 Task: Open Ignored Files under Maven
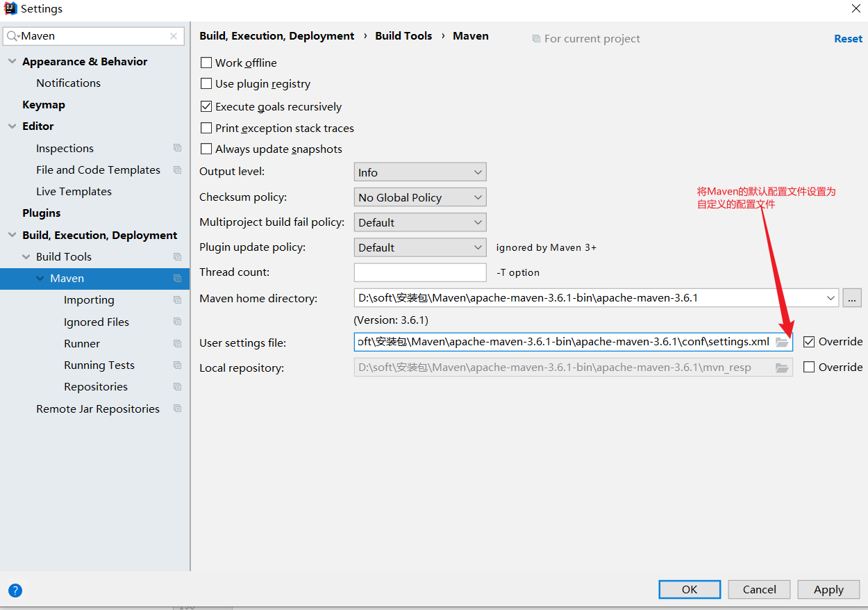[x=97, y=322]
